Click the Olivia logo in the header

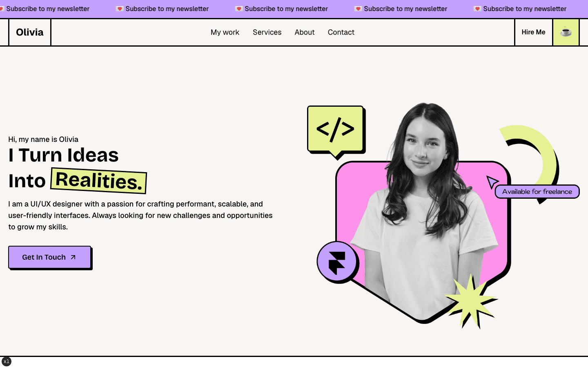(30, 32)
